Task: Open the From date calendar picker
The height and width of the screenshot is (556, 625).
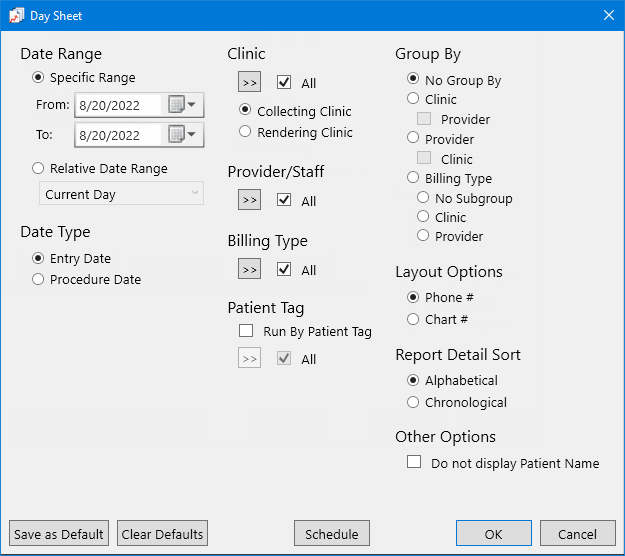Action: 182,105
